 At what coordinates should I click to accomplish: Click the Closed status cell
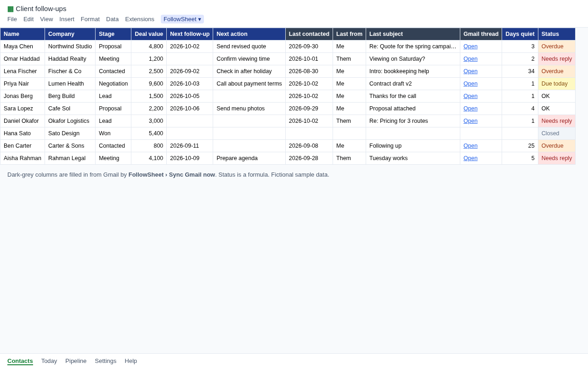click(x=557, y=133)
